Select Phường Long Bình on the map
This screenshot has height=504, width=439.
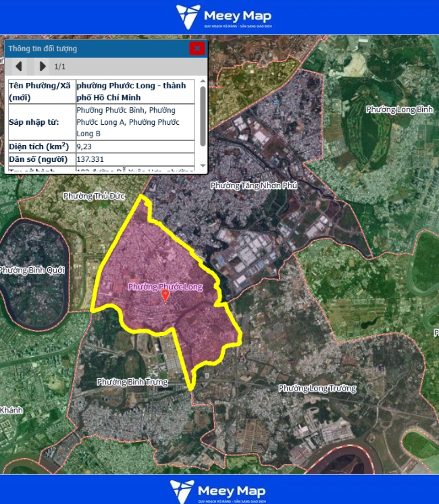[399, 109]
